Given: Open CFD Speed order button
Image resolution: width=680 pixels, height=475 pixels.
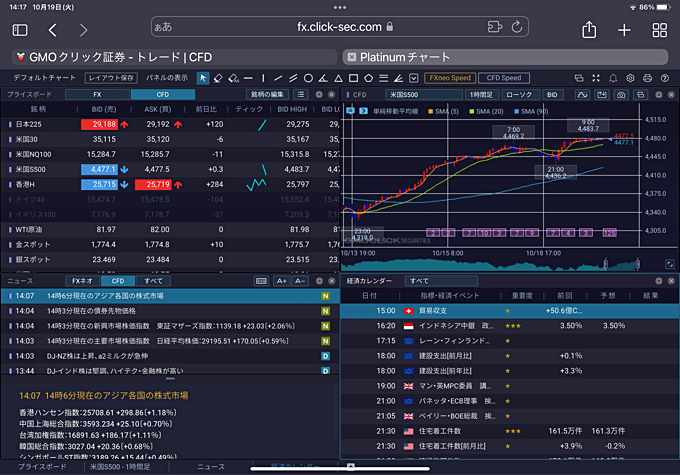Looking at the screenshot, I should (504, 78).
